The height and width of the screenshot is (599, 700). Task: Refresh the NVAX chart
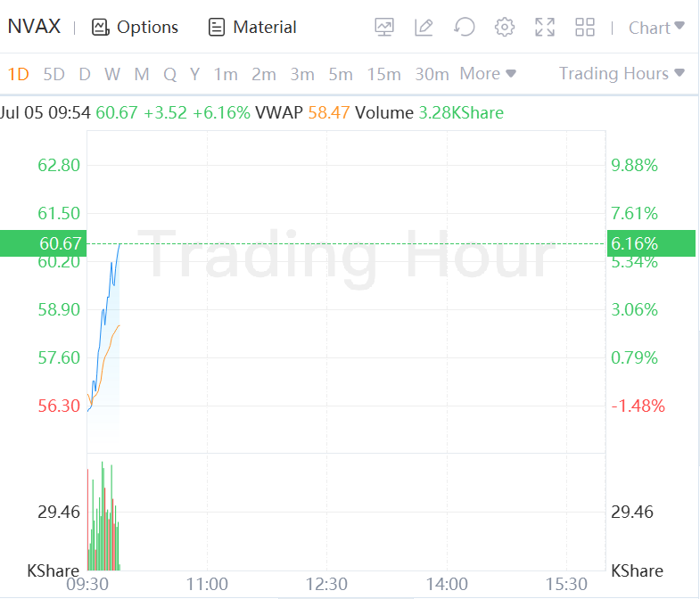pos(464,28)
